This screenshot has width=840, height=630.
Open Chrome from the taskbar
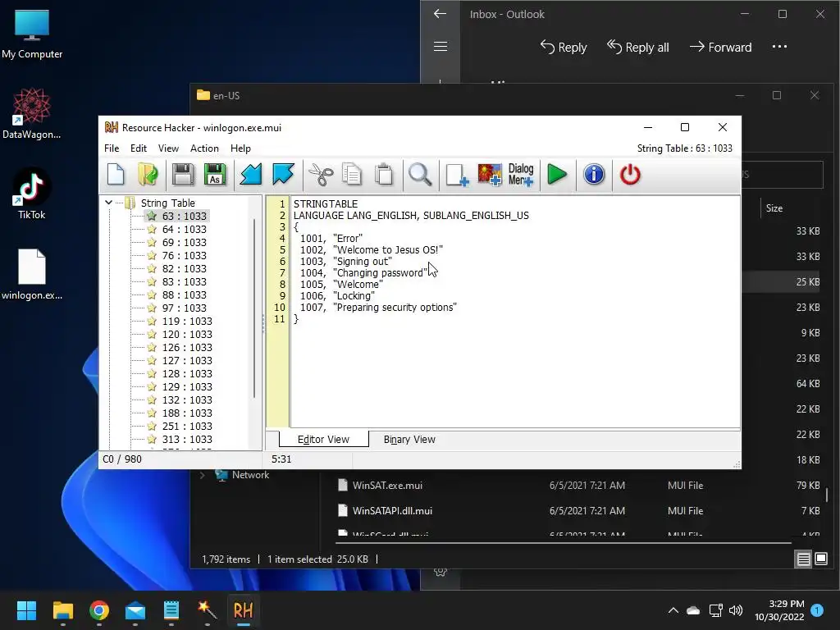pos(99,610)
